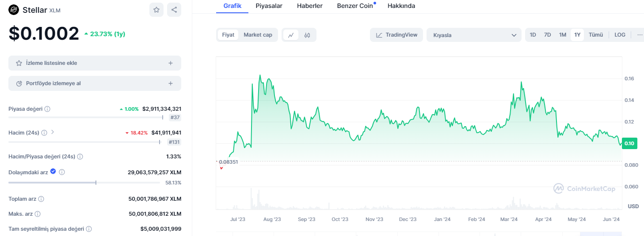Screen dimensions: 644x236
Task: Click info icon beside Dolaşımdaki arz
Action: 62,172
